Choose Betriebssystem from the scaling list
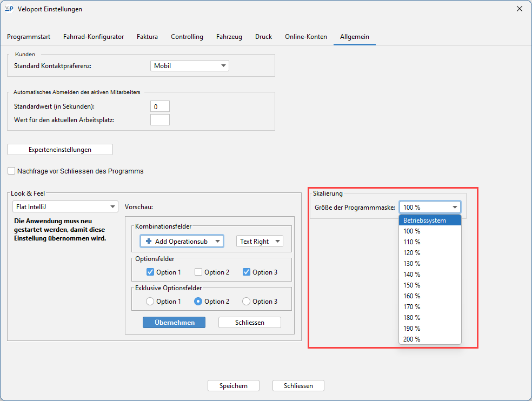This screenshot has width=532, height=401. [x=430, y=220]
